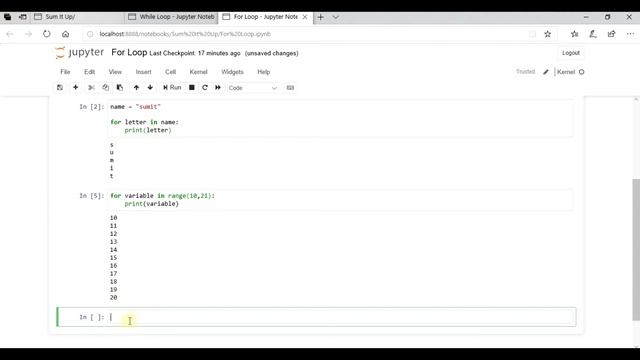
Task: Select the In [5] cell prompt
Action: 91,196
